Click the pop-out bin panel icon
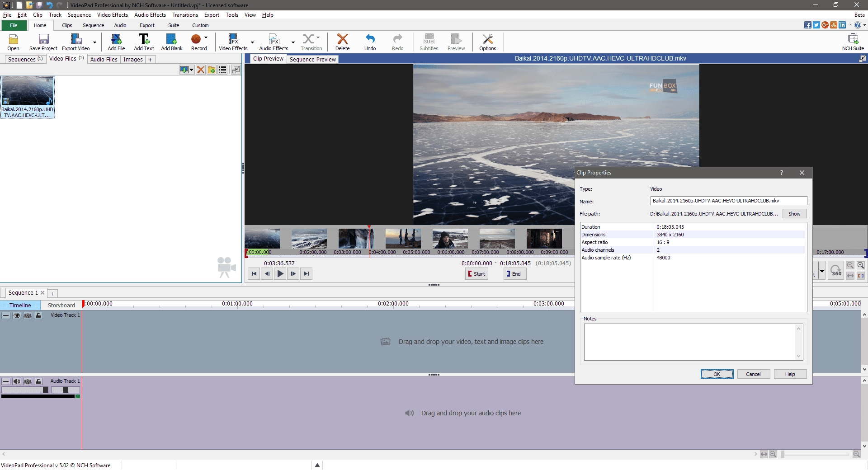 pos(236,70)
